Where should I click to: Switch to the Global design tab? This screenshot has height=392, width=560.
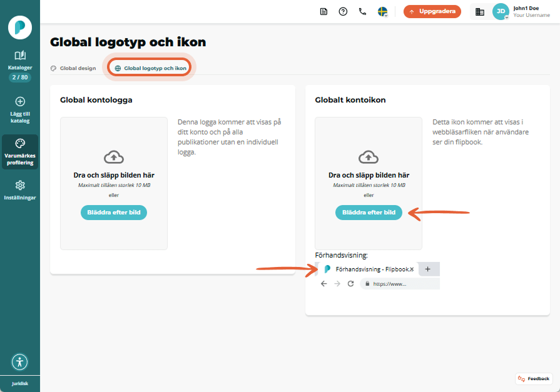click(74, 68)
